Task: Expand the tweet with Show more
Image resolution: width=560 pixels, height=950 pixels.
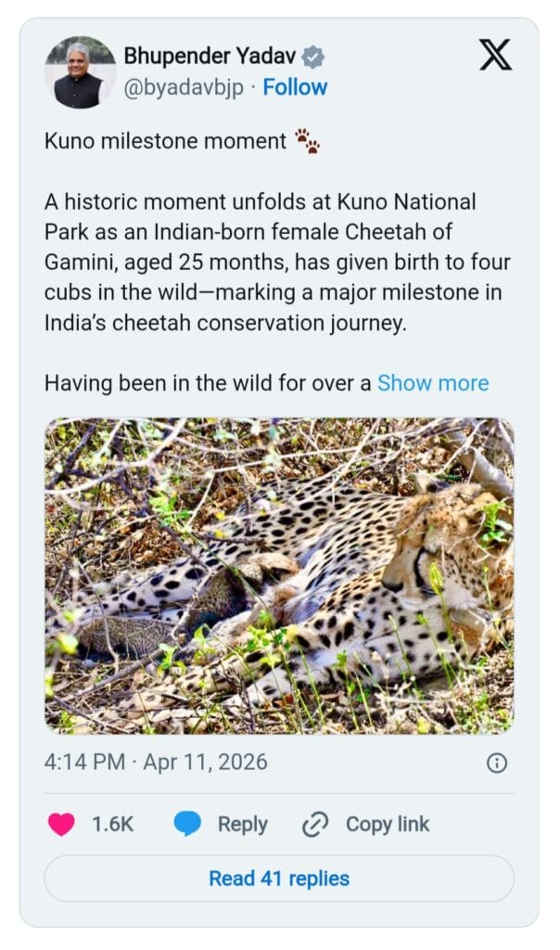Action: click(433, 382)
